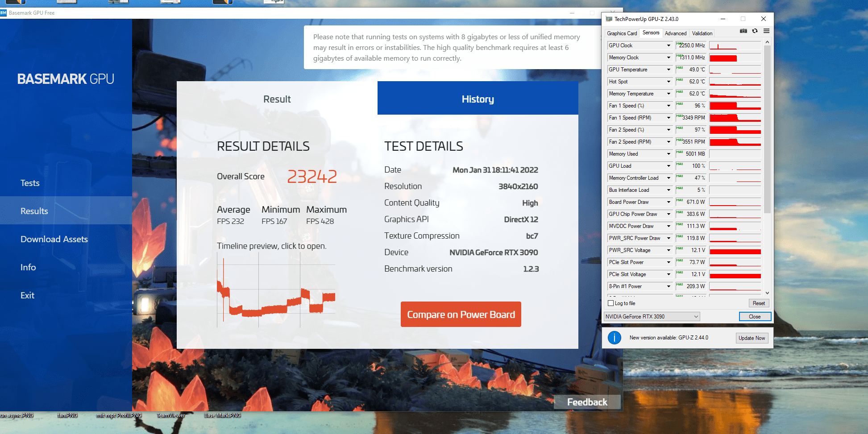Expand the Memory Used sensor dropdown
This screenshot has height=434, width=868.
[669, 154]
